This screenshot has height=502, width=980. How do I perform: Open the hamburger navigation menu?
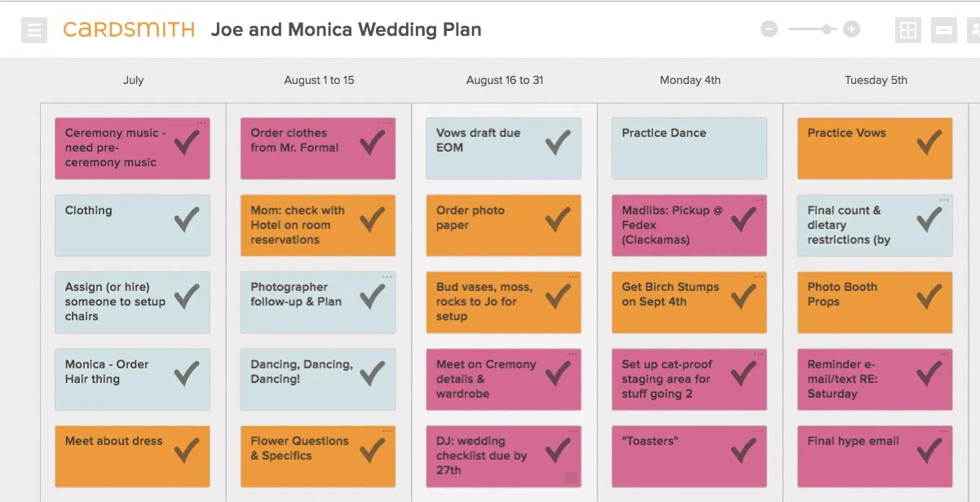pos(33,29)
